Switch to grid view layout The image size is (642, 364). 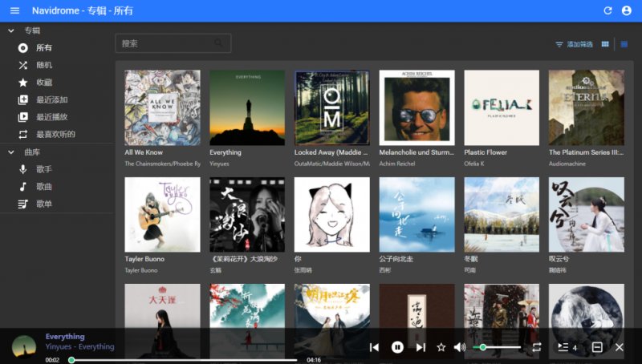click(605, 44)
